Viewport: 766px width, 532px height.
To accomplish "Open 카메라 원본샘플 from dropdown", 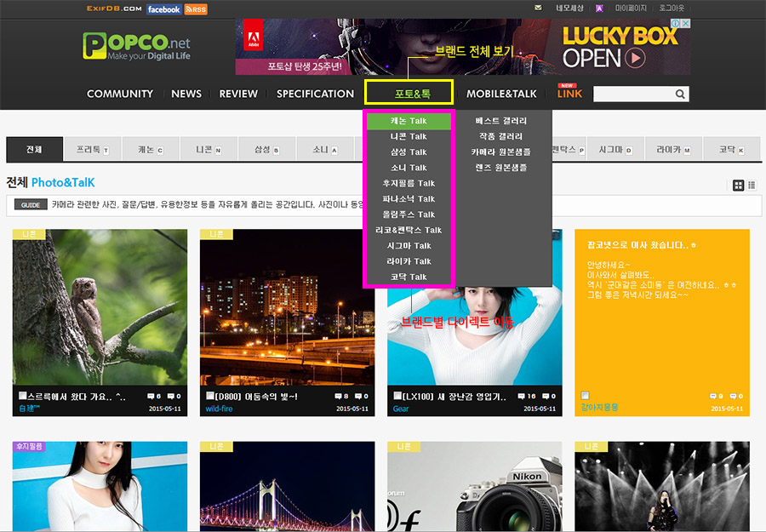I will 501,152.
